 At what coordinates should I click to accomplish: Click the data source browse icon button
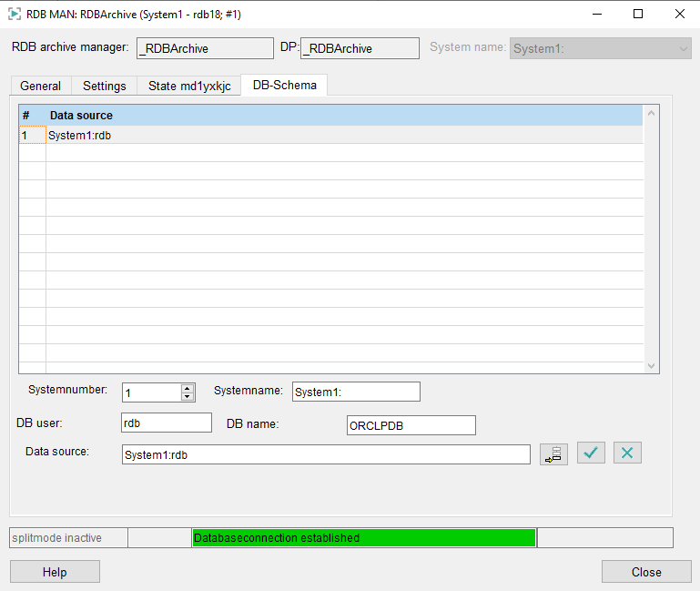(553, 453)
